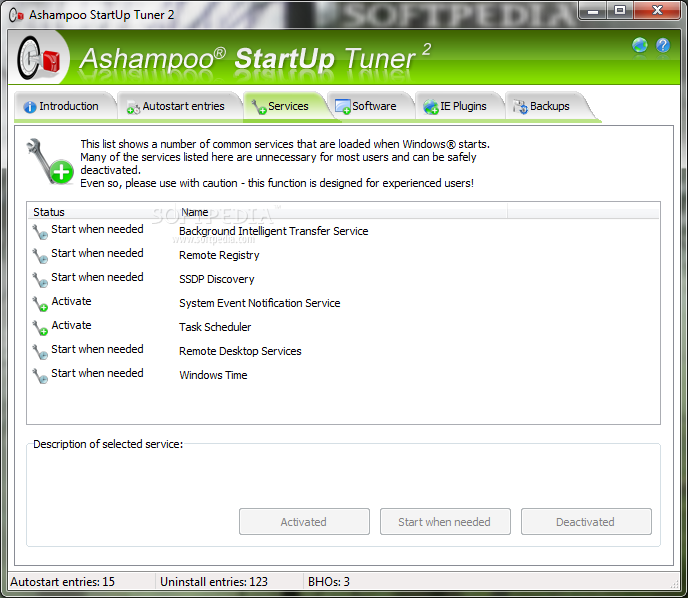Click the title bar application icon

(16, 15)
